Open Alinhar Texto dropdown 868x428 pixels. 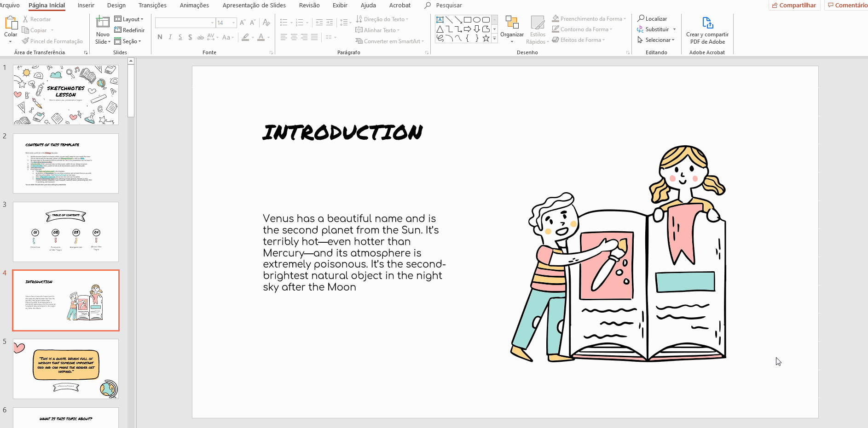377,30
